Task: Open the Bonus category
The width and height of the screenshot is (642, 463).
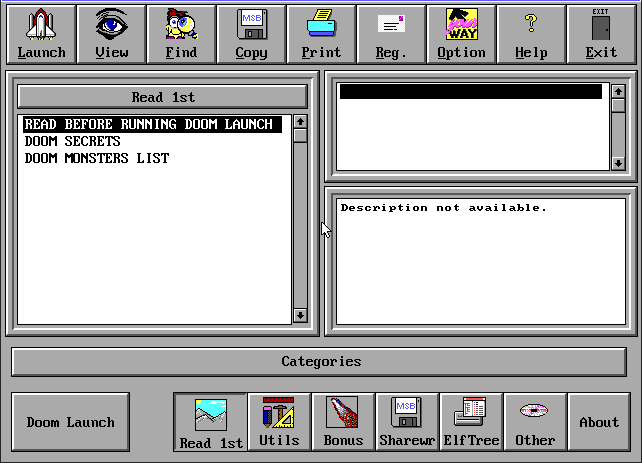Action: [343, 422]
